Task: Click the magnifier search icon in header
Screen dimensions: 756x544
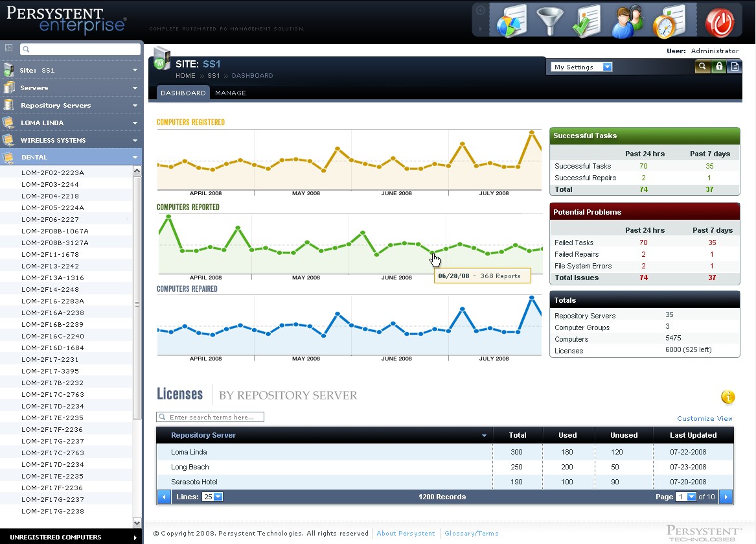Action: pos(702,67)
